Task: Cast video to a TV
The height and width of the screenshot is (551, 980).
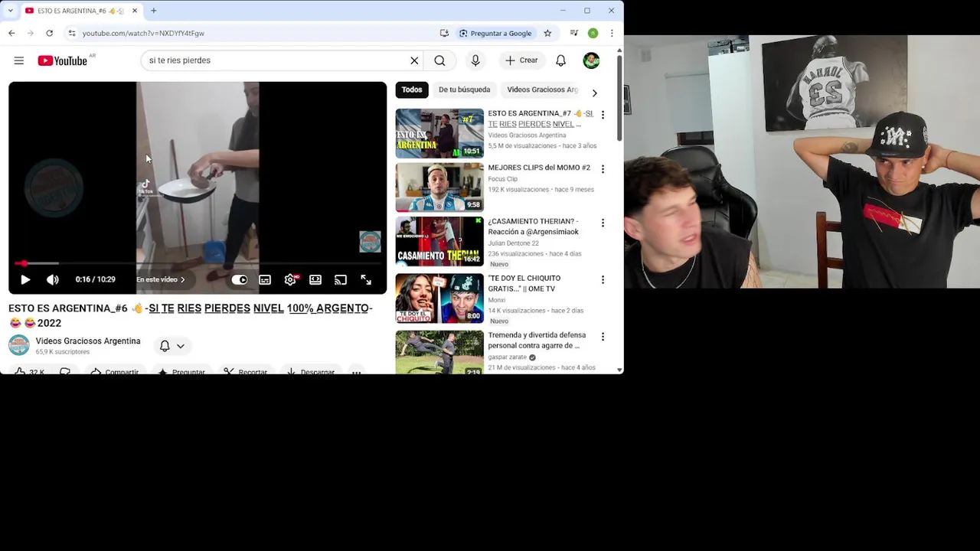Action: pos(341,280)
